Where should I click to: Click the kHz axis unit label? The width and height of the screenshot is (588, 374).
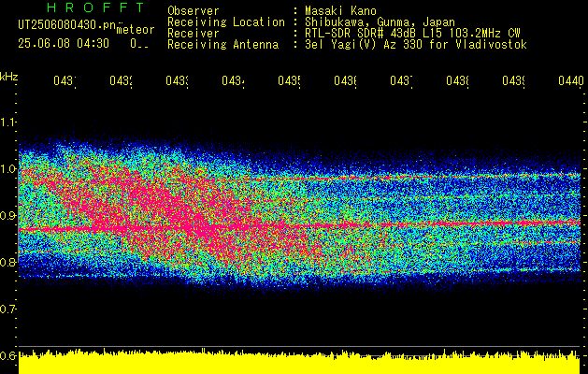(x=9, y=77)
